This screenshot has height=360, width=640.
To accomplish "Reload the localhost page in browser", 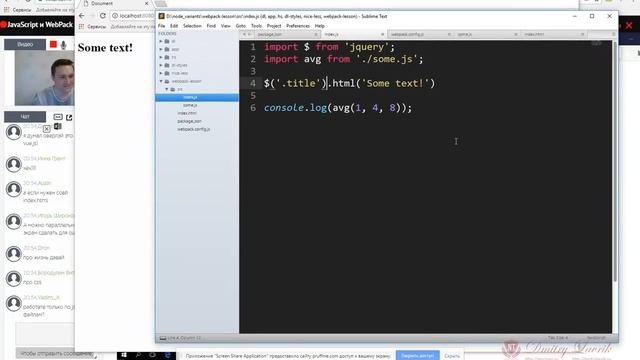I will [x=102, y=16].
